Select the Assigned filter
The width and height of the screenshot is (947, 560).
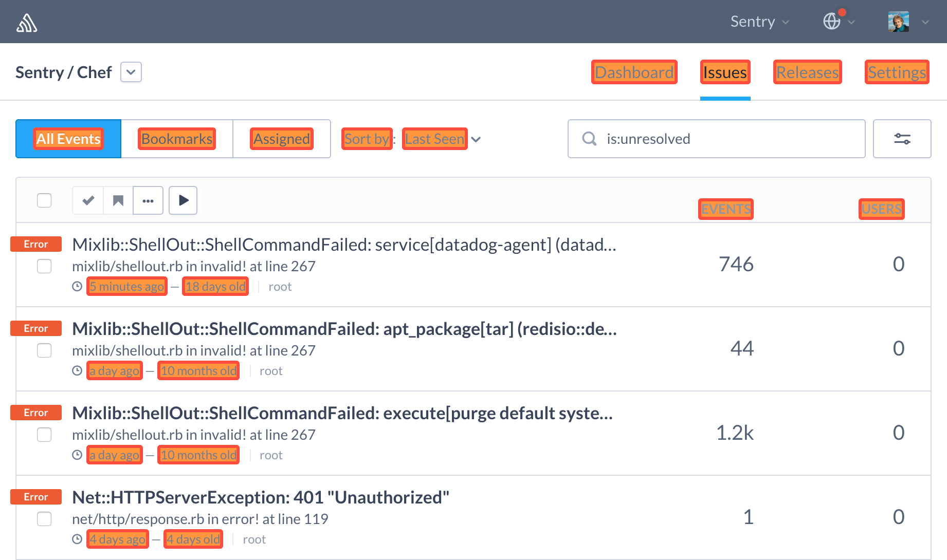[x=282, y=139]
